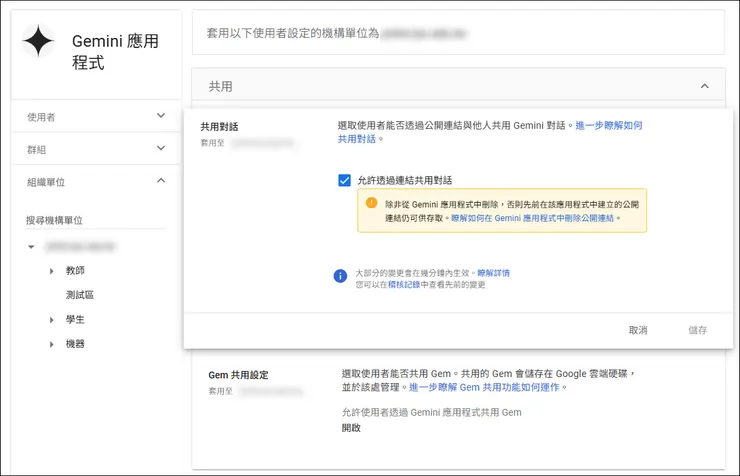Select 測試區 organizational unit

pyautogui.click(x=80, y=295)
